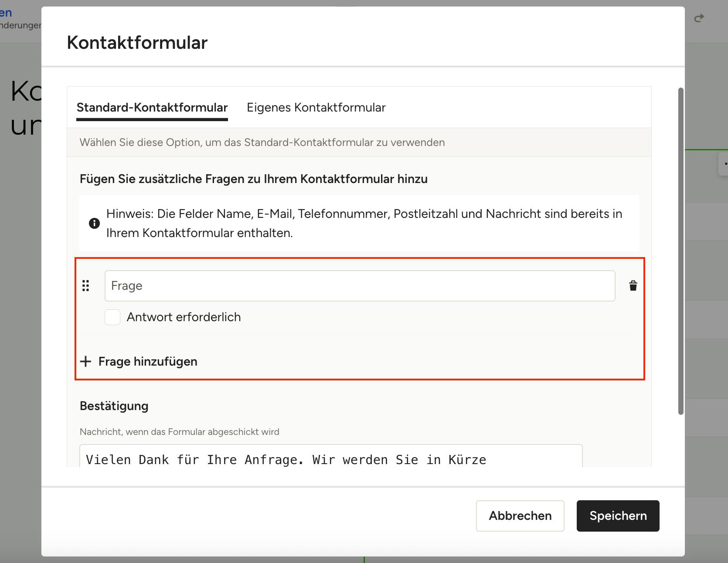
Task: Switch to the Standard-Kontaktformular tab
Action: tap(152, 108)
